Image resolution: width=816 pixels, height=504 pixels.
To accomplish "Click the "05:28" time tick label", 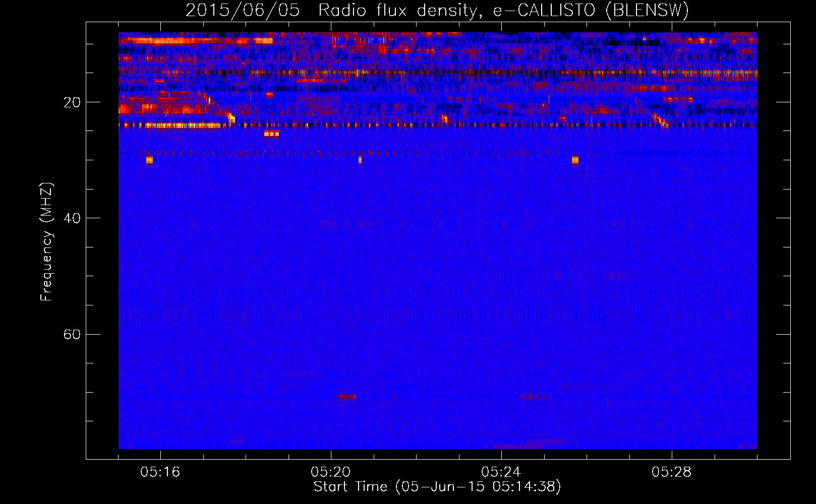I will [x=672, y=472].
